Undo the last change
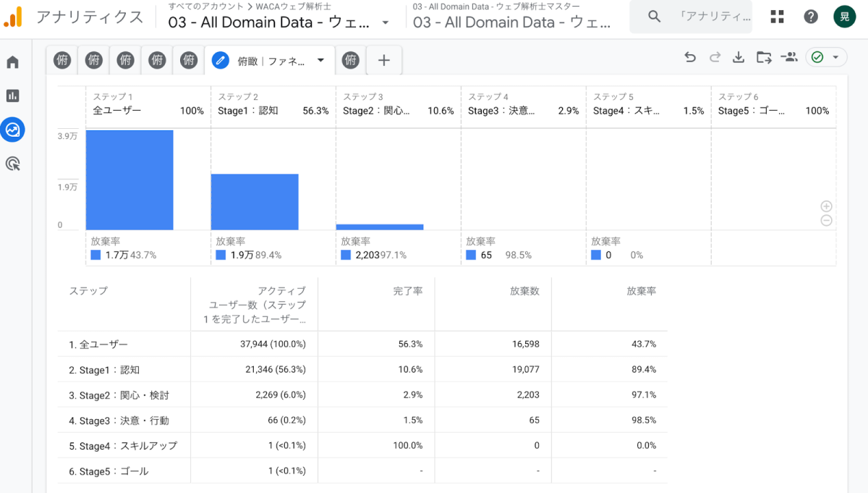This screenshot has width=868, height=493. [690, 57]
